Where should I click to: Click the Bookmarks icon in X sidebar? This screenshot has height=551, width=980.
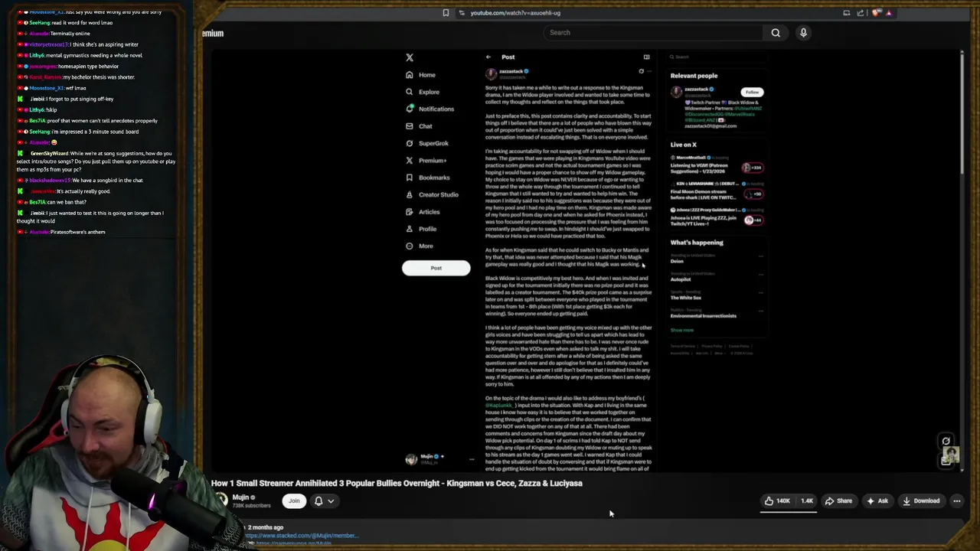pos(410,178)
